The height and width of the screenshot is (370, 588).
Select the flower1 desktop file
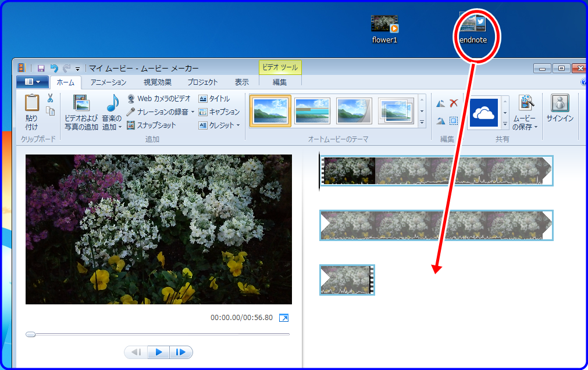pos(384,29)
